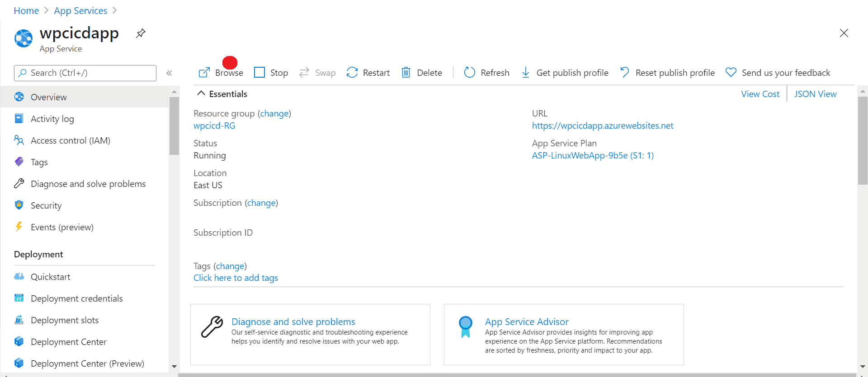
Task: Click the Deployment Center cube icon
Action: (x=19, y=341)
